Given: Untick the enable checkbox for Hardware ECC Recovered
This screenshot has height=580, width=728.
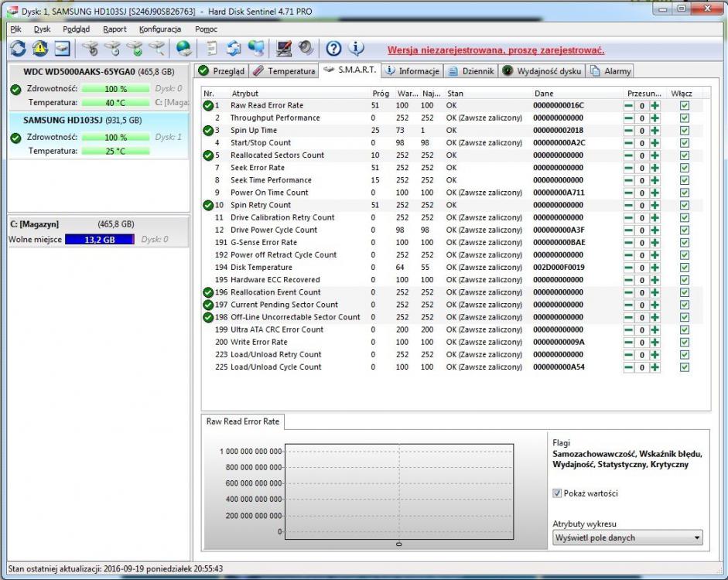Looking at the screenshot, I should [685, 280].
